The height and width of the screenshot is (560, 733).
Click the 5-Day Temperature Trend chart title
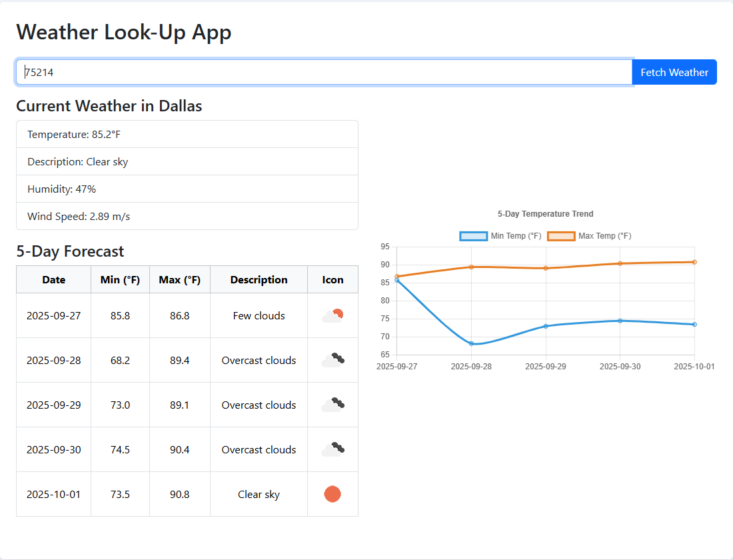coord(545,214)
